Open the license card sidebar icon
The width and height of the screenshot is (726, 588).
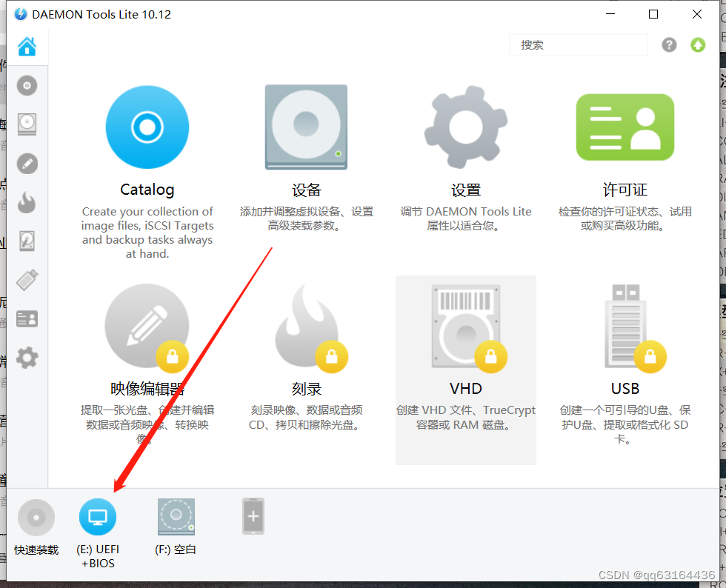pos(27,319)
